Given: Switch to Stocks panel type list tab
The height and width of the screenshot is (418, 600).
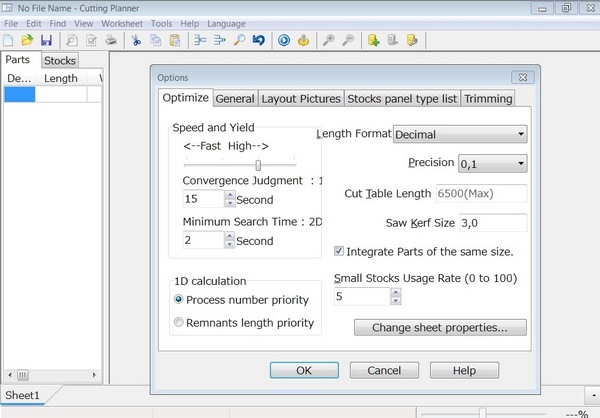Looking at the screenshot, I should click(x=402, y=98).
